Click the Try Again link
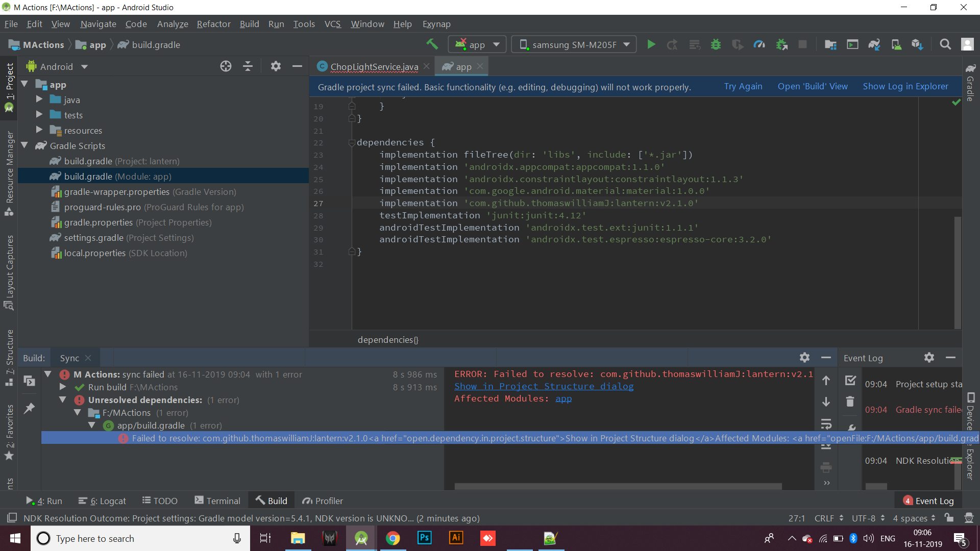 tap(743, 86)
